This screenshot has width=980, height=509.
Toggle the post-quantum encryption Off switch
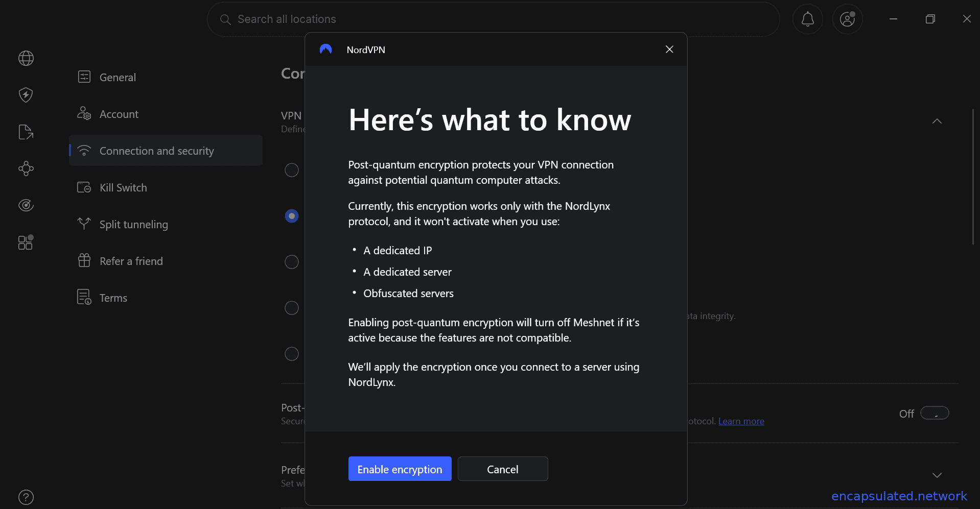coord(935,413)
